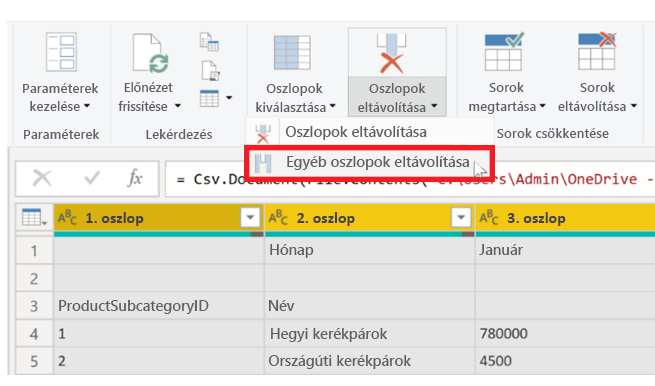The image size is (655, 386).
Task: Click cell containing 4500
Action: 565,361
